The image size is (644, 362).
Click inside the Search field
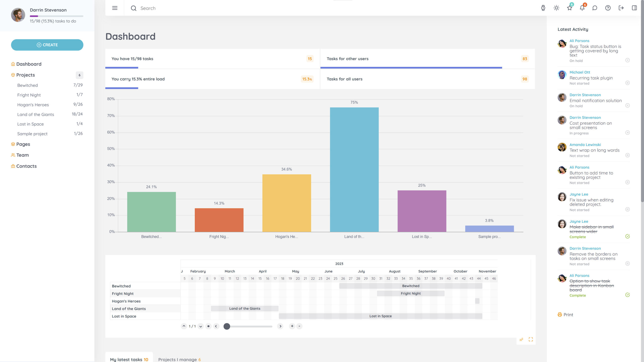coord(161,8)
